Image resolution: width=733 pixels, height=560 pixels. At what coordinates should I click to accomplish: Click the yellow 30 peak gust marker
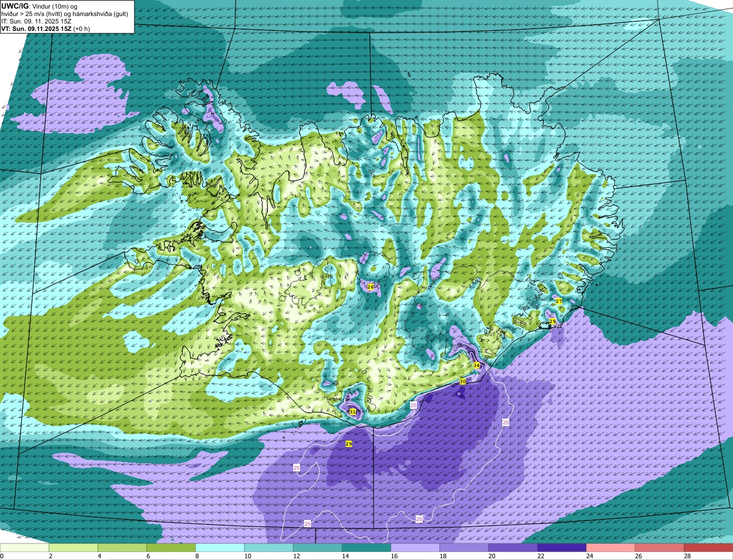pyautogui.click(x=463, y=381)
